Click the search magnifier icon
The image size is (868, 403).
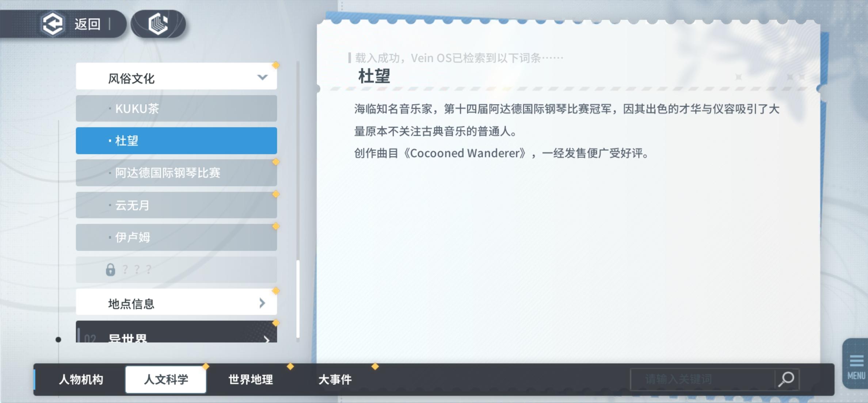coord(787,379)
